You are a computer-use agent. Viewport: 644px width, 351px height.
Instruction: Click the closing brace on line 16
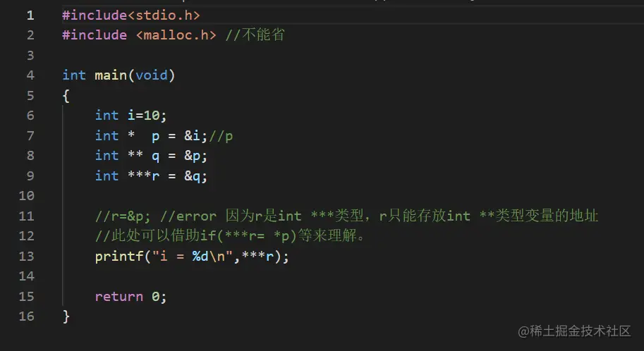click(x=66, y=316)
